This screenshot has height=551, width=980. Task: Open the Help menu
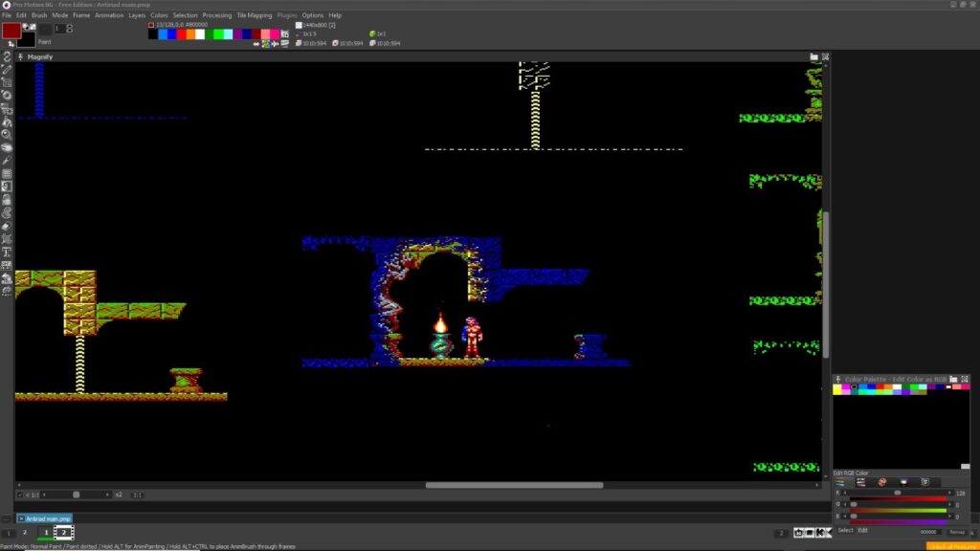[x=335, y=15]
